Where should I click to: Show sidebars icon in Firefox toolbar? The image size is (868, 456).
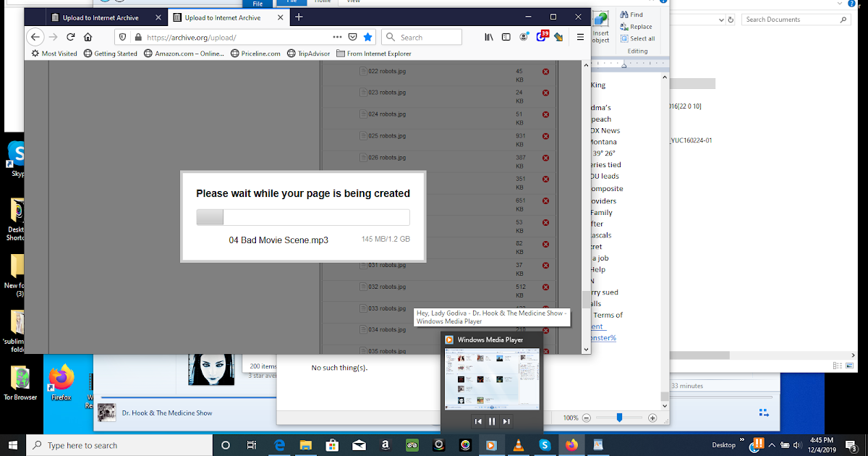click(x=506, y=37)
